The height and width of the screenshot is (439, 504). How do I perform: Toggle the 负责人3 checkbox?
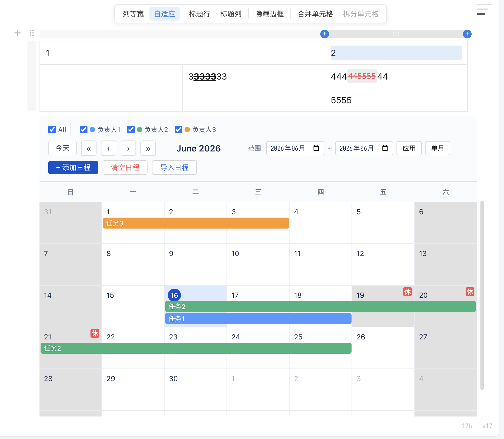(x=179, y=130)
